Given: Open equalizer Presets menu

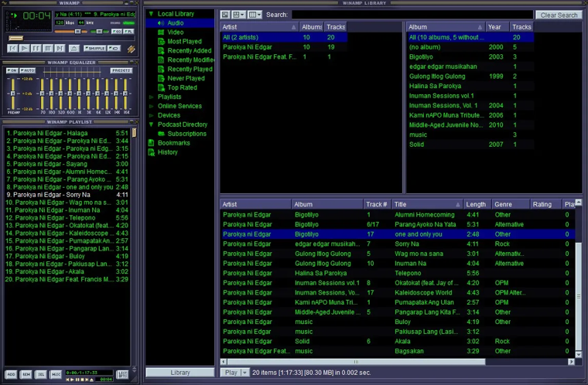Looking at the screenshot, I should pyautogui.click(x=121, y=70).
